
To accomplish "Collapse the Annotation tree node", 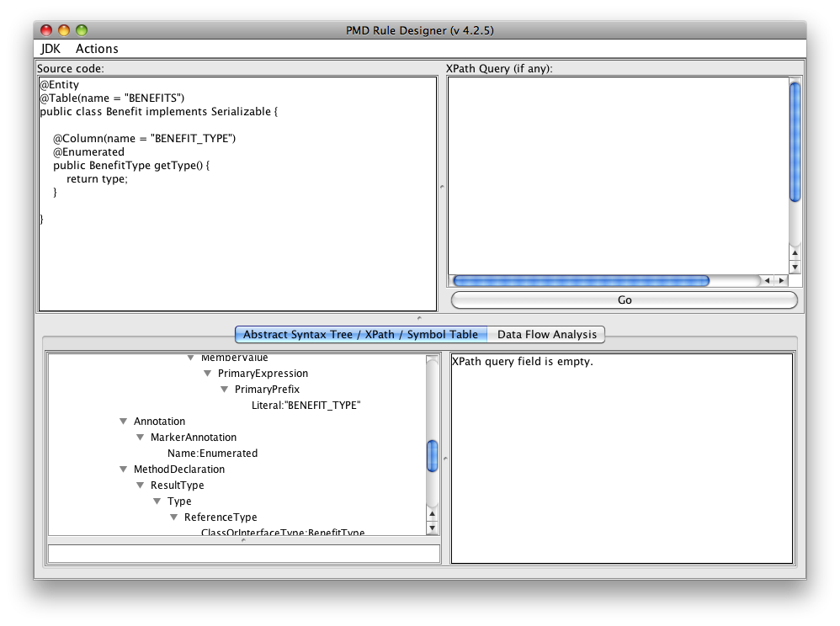I will 123,422.
